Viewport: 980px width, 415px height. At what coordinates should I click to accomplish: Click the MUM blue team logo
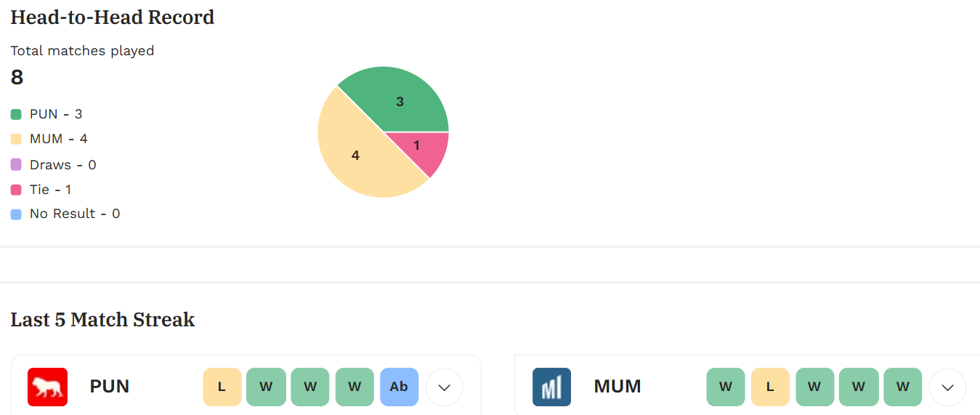point(551,387)
